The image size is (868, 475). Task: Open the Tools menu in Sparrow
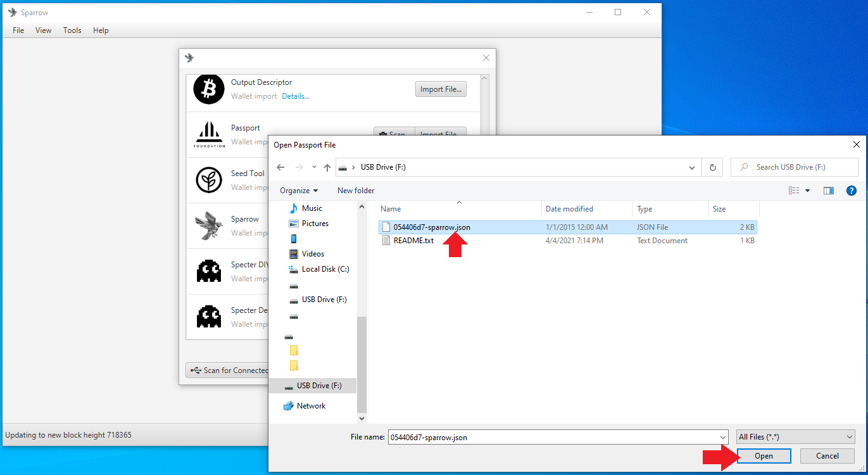click(72, 30)
